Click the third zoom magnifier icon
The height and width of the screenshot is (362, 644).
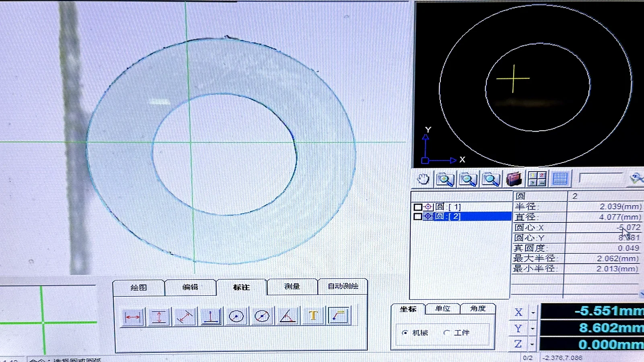(491, 179)
